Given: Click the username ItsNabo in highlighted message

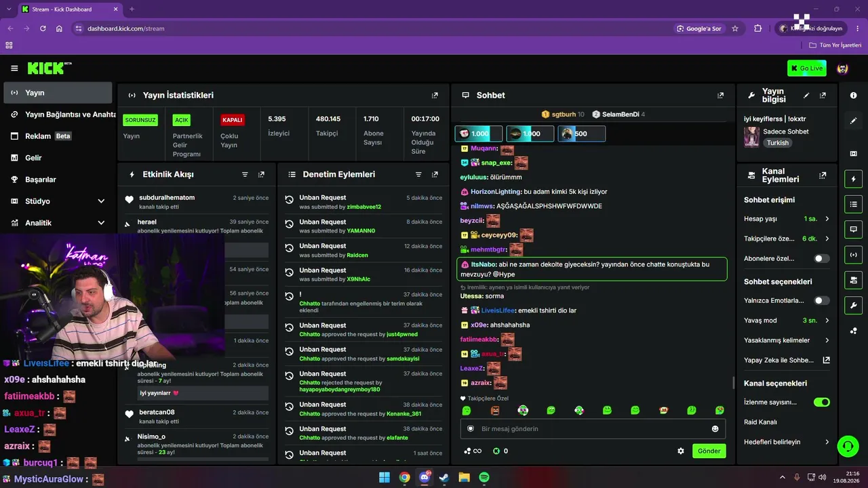Looking at the screenshot, I should click(484, 264).
